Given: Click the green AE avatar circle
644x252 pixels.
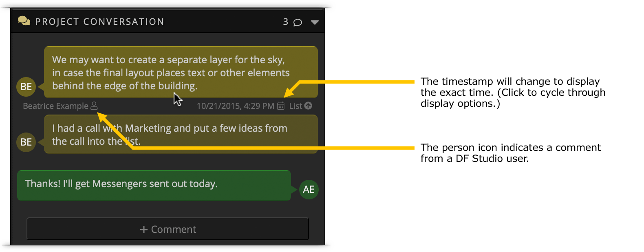Looking at the screenshot, I should [x=309, y=189].
